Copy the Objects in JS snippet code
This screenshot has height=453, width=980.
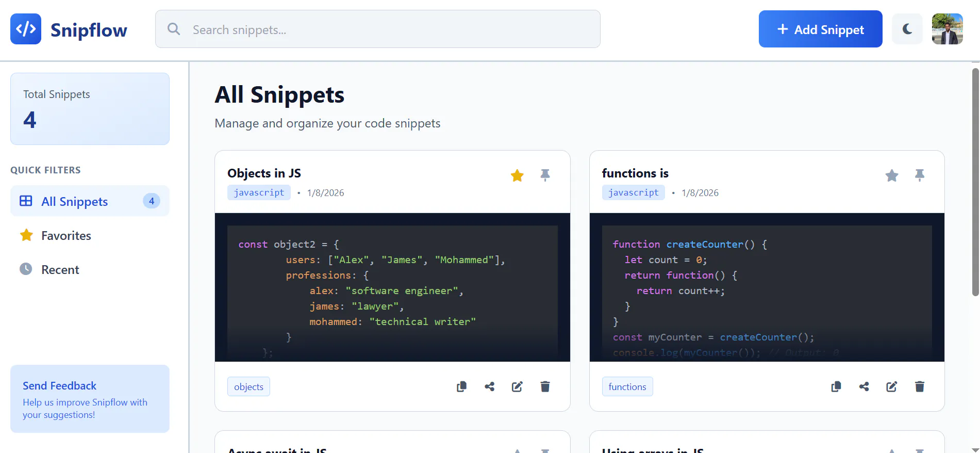[x=461, y=386]
